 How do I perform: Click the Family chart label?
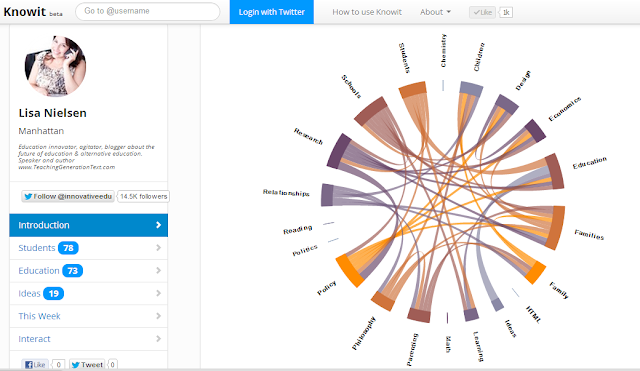tap(559, 290)
